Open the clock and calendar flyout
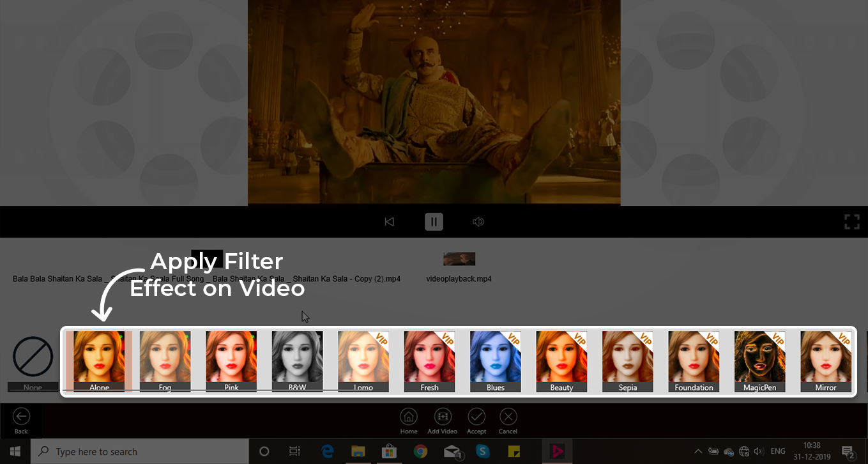Viewport: 868px width, 464px height. [x=813, y=451]
